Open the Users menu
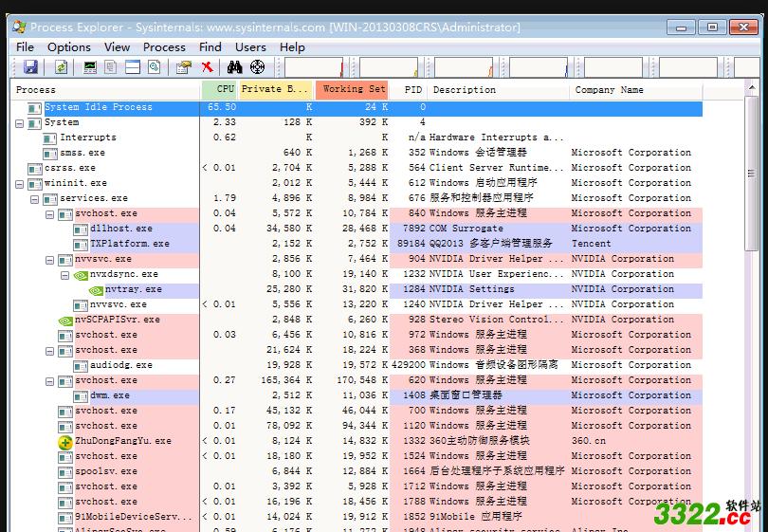768x532 pixels. pos(250,47)
